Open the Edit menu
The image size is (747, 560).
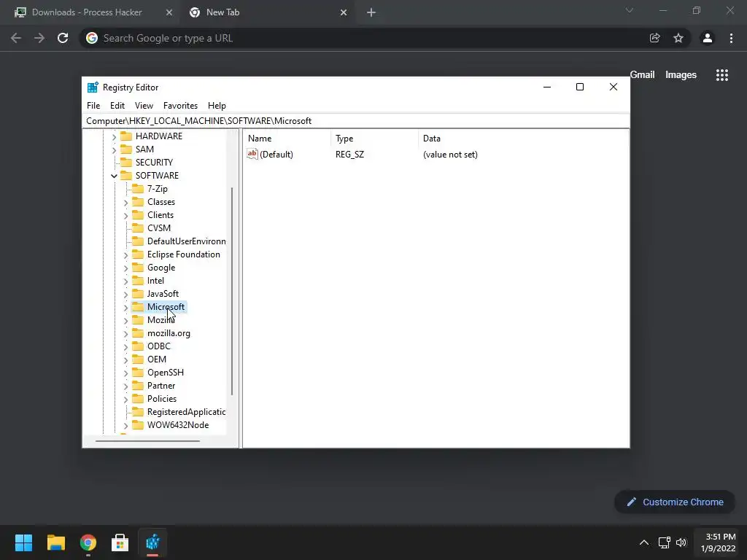[117, 106]
